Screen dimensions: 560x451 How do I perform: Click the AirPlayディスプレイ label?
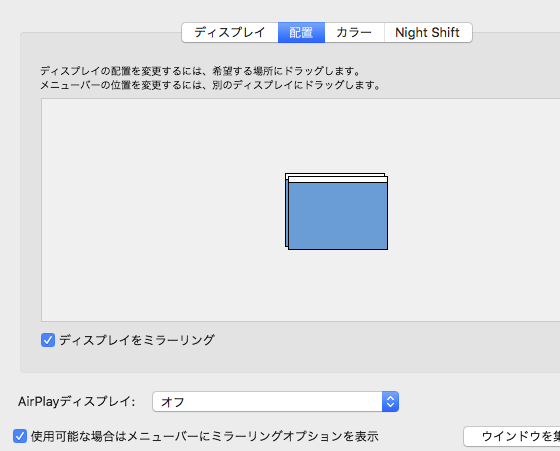(76, 402)
